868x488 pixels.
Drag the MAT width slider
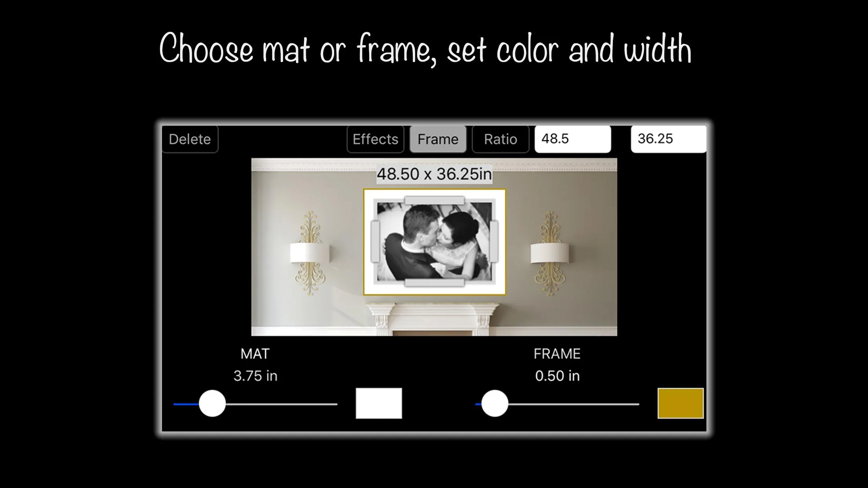pyautogui.click(x=211, y=404)
